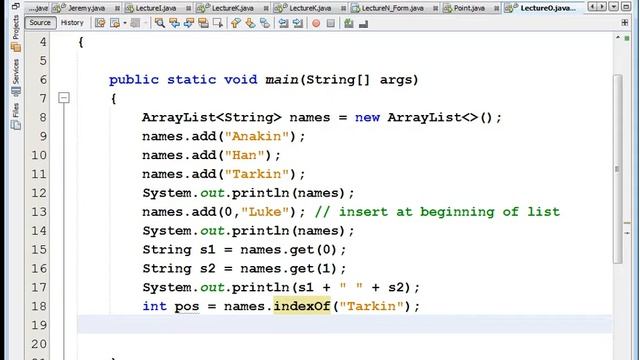
Task: Click the Uncomment code toolbar icon
Action: 363,23
